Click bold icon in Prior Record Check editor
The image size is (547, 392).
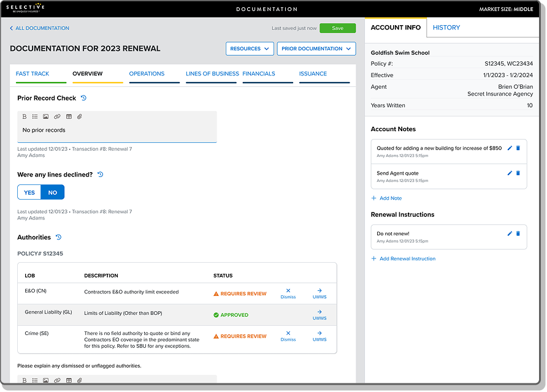point(25,116)
